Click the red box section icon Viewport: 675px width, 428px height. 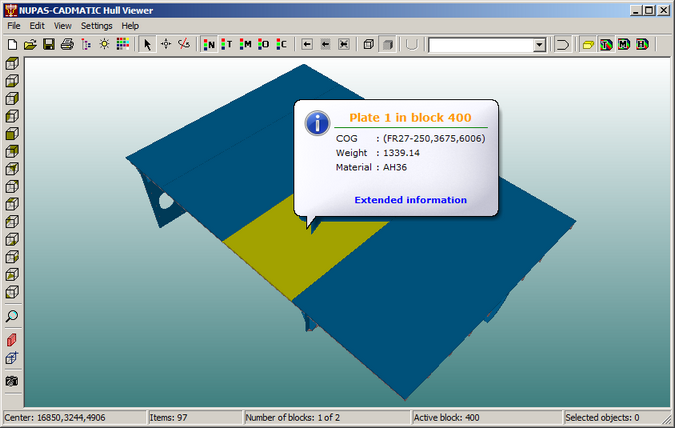(x=12, y=340)
